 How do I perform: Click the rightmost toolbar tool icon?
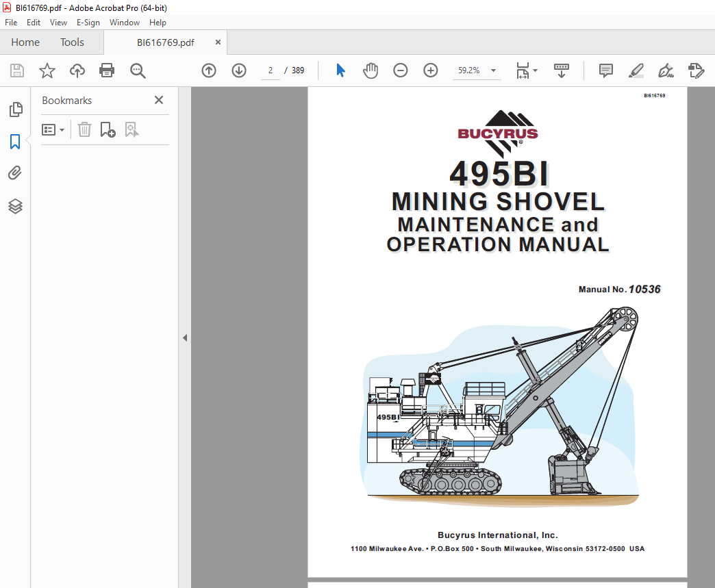696,71
